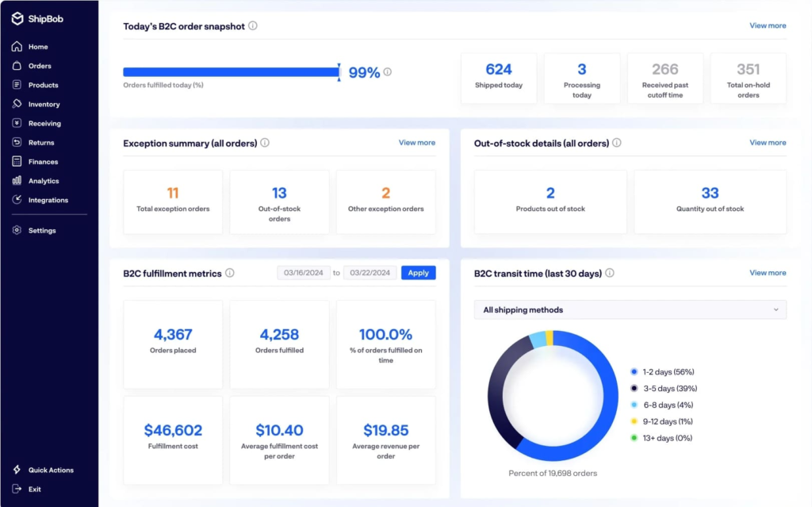
Task: Click the orders fulfilled today progress bar
Action: pos(231,72)
